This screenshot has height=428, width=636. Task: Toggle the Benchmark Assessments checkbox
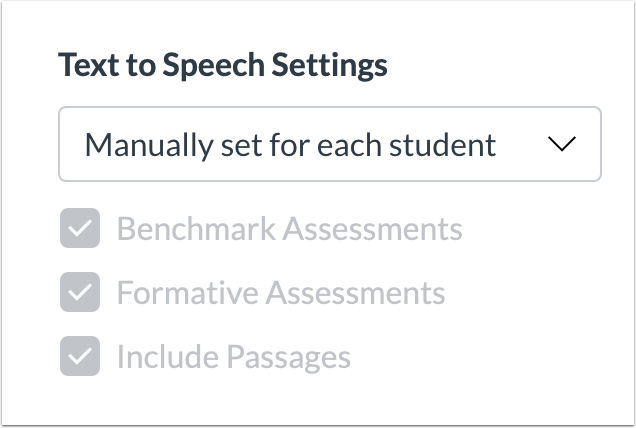(80, 228)
